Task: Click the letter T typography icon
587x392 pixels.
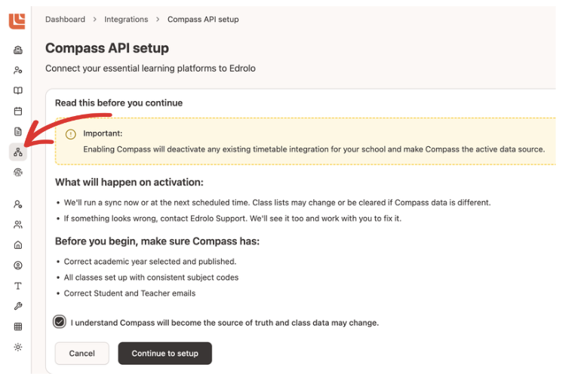Action: [18, 286]
